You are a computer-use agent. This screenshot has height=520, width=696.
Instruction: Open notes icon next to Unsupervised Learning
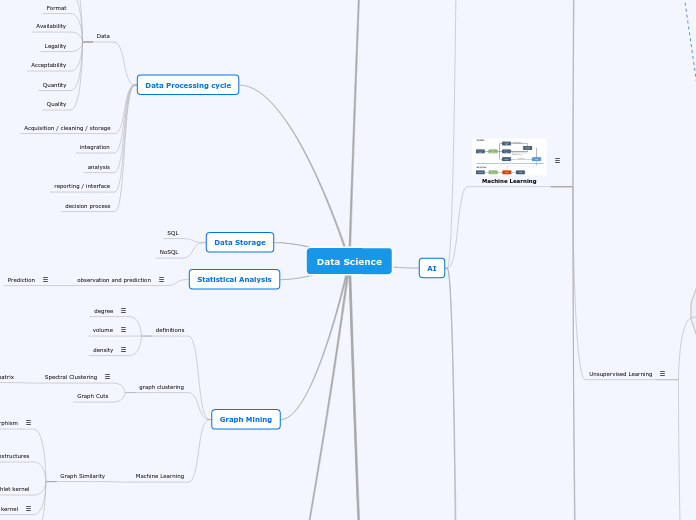[662, 374]
